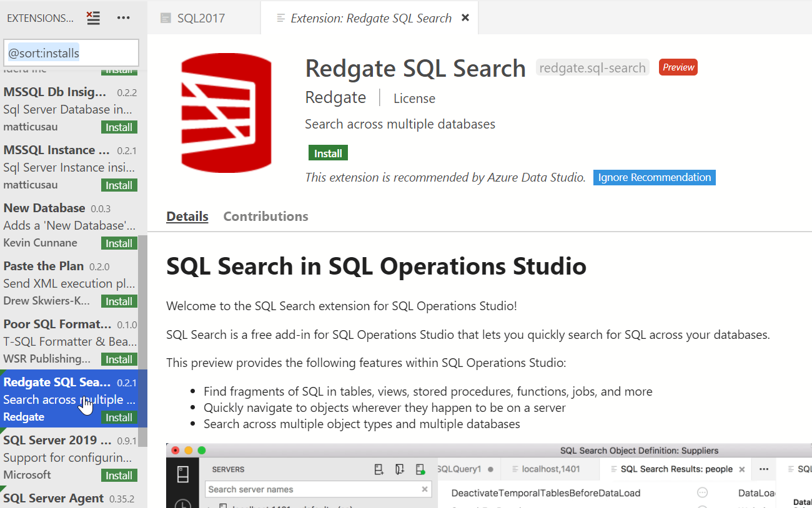Image resolution: width=812 pixels, height=508 pixels.
Task: Open the extension License link
Action: 414,99
